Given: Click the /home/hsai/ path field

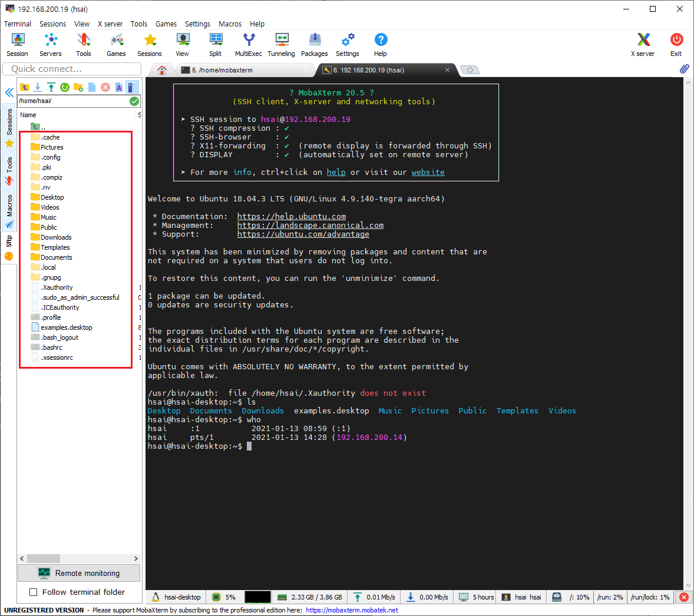Looking at the screenshot, I should tap(73, 101).
